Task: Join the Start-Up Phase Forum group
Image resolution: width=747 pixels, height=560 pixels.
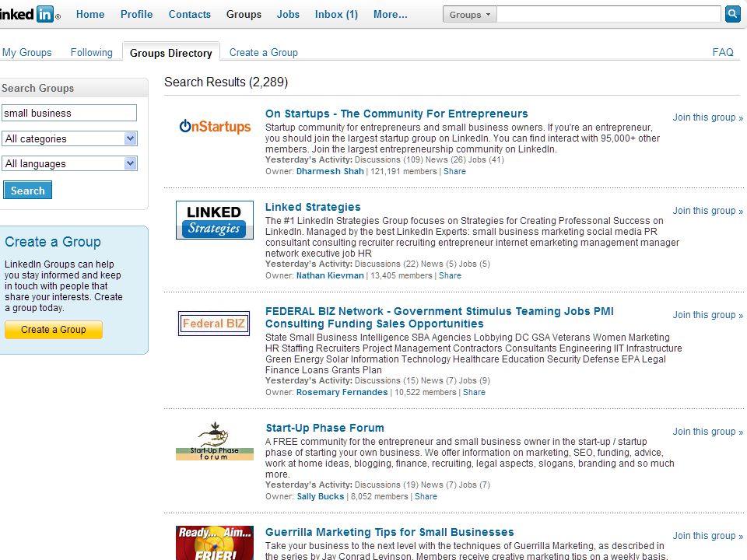Action: (x=708, y=432)
